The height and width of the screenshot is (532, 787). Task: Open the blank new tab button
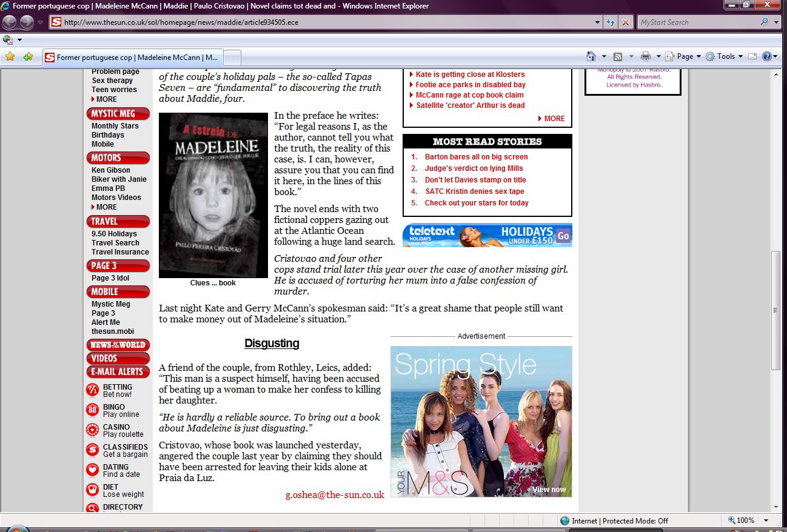[x=233, y=58]
